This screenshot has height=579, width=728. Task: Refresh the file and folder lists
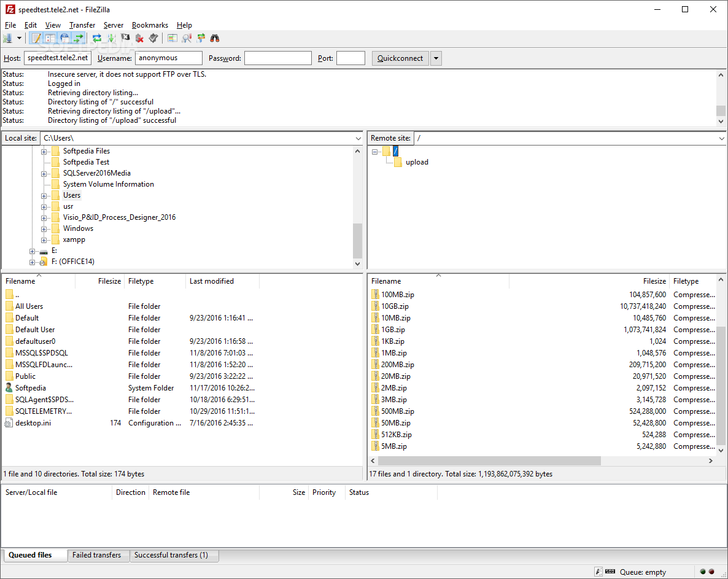point(96,38)
